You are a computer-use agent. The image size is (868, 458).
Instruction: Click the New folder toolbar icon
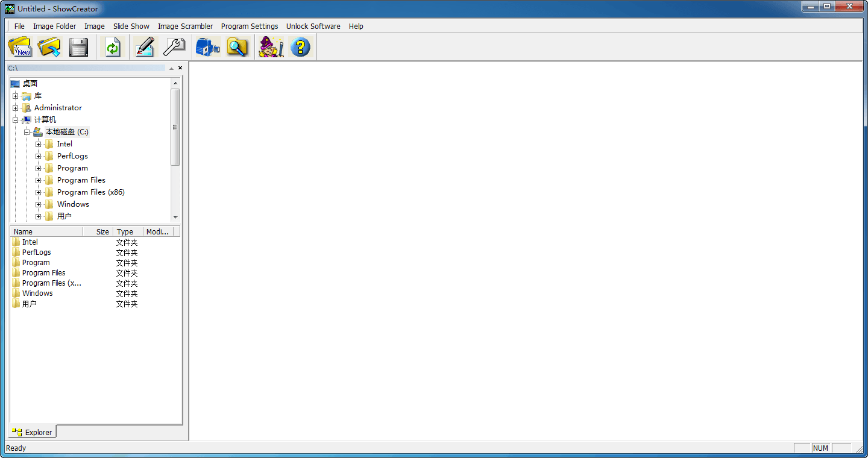point(20,47)
